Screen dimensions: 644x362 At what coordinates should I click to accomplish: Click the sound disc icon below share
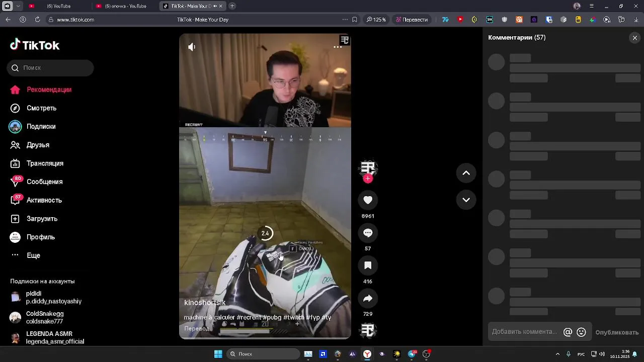(368, 330)
